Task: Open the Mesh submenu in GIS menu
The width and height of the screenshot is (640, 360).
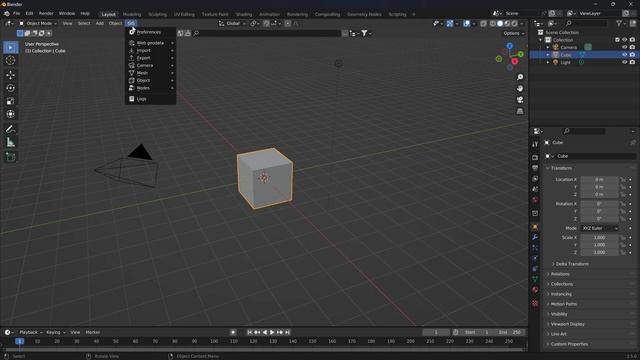Action: 150,73
